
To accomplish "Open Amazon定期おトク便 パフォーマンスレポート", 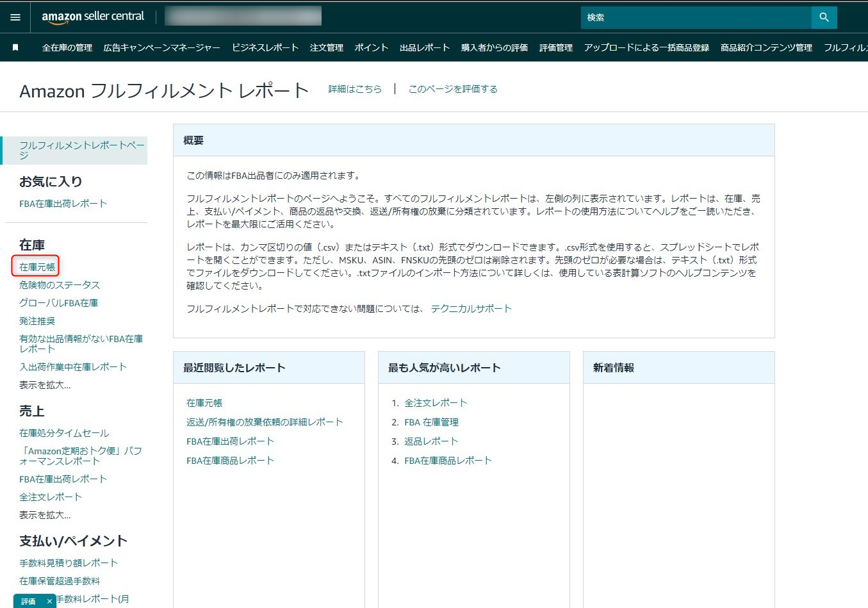I will [81, 456].
